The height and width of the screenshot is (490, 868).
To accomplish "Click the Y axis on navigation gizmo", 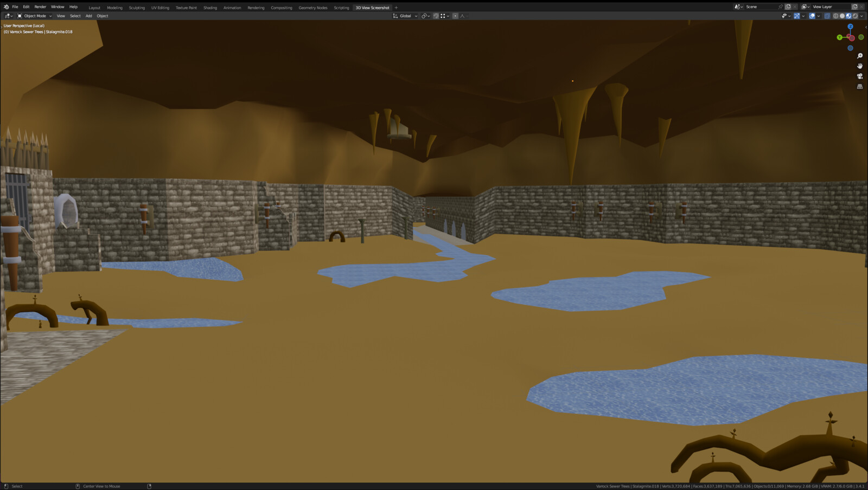I will pos(840,37).
